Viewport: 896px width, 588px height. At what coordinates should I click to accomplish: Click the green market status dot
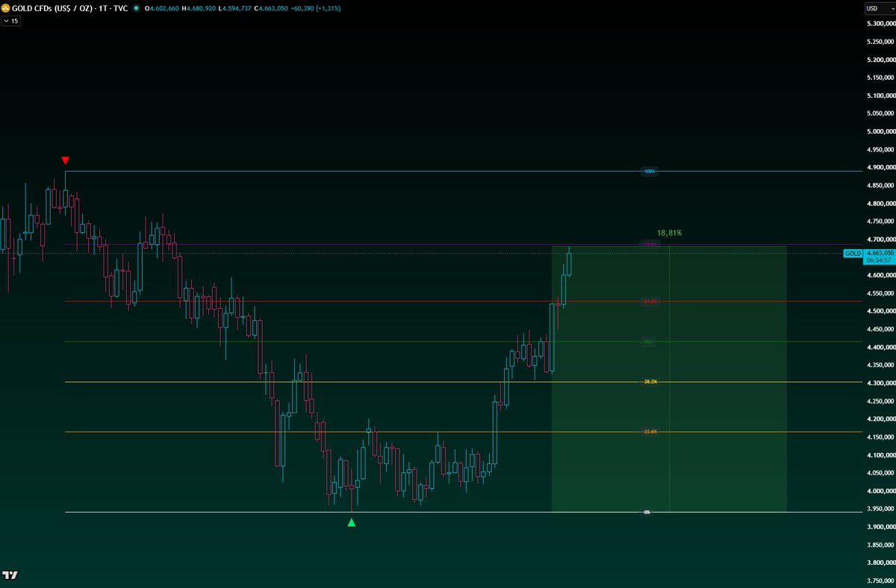[137, 8]
